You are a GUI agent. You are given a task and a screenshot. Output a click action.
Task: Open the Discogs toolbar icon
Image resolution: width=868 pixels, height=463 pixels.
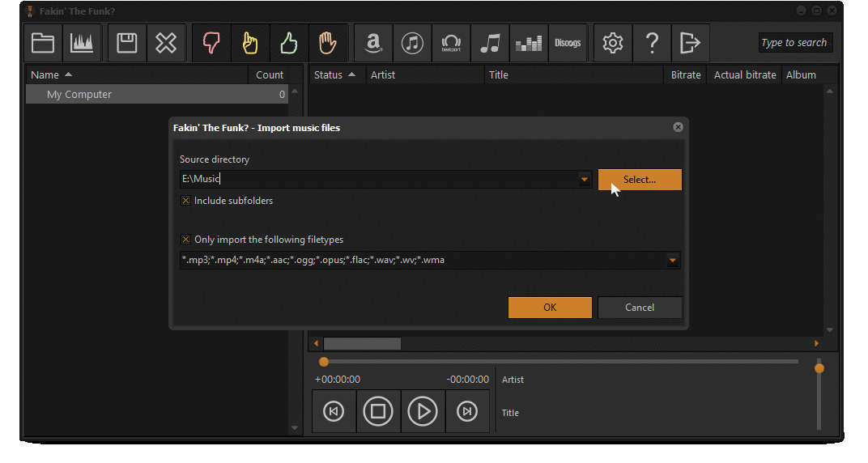point(568,43)
